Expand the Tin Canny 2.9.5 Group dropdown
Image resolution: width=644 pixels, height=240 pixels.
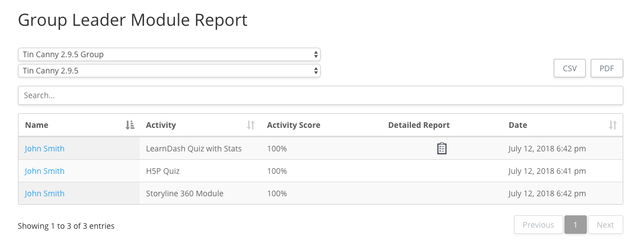(x=169, y=54)
